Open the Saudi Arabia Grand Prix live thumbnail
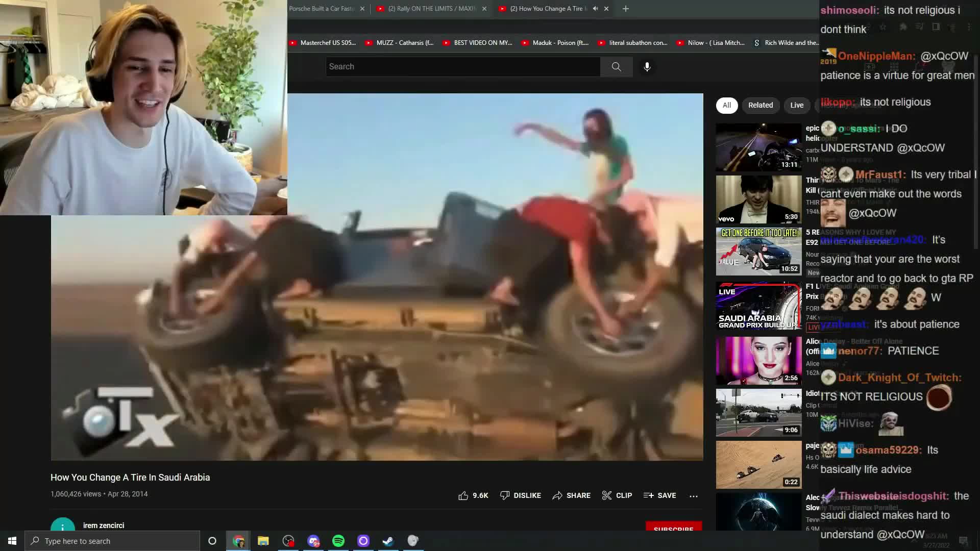Image resolution: width=980 pixels, height=551 pixels. tap(758, 306)
